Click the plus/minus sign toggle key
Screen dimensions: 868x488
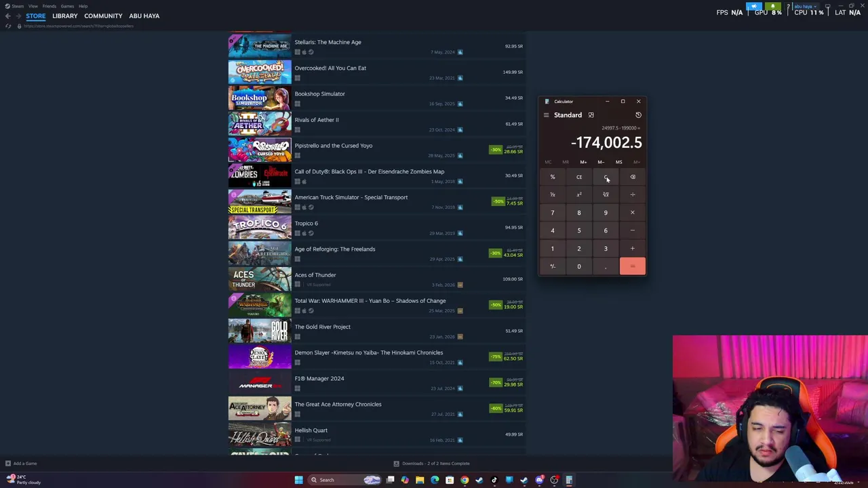coord(553,266)
